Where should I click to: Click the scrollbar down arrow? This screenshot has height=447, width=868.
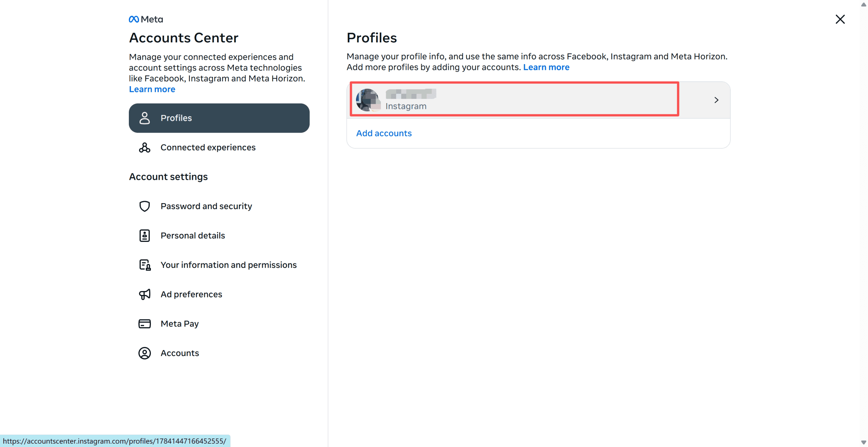click(x=863, y=442)
